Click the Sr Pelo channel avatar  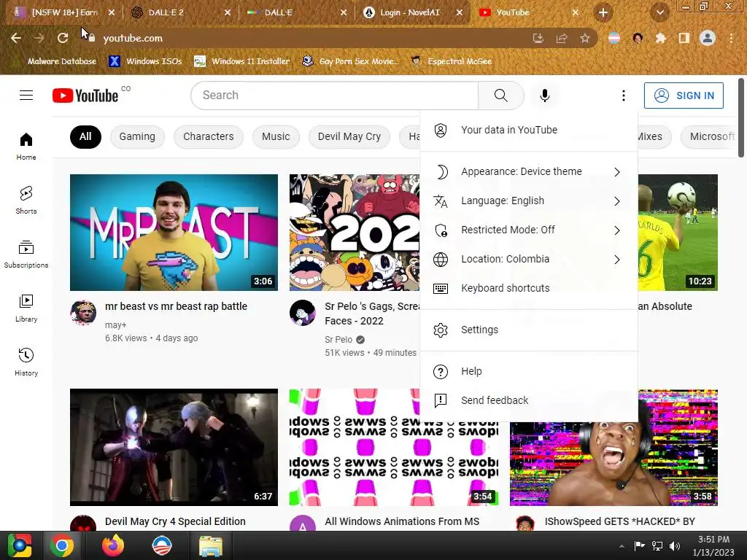click(303, 313)
